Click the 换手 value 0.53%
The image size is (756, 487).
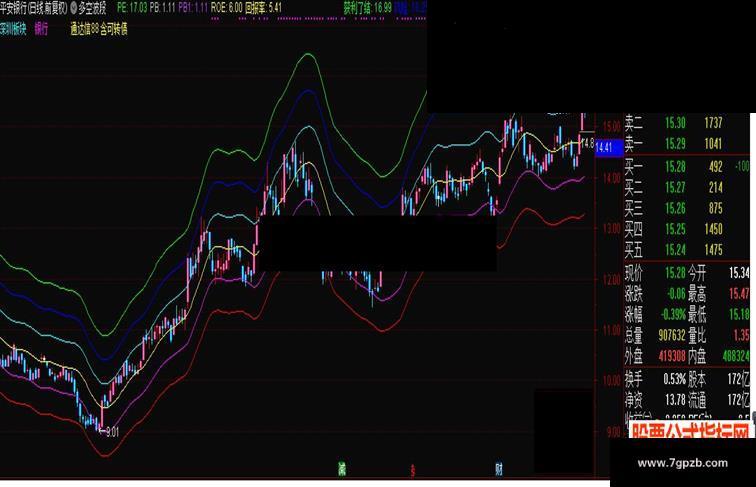click(x=675, y=379)
